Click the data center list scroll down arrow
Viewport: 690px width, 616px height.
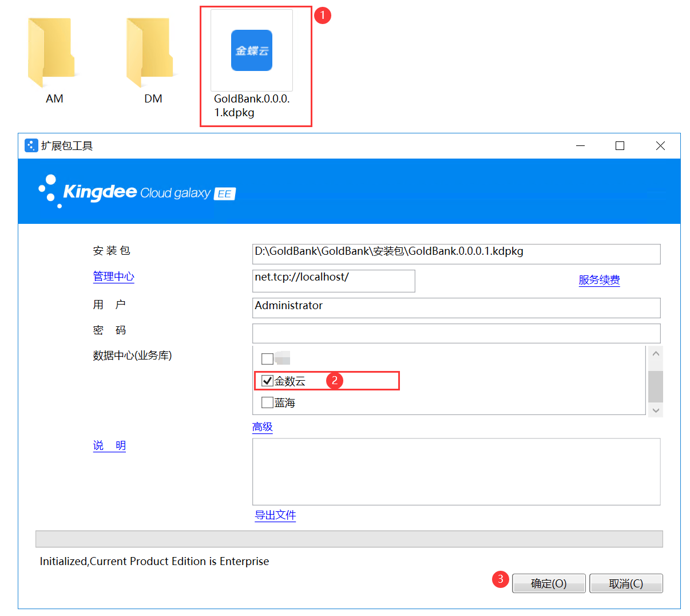[x=656, y=410]
